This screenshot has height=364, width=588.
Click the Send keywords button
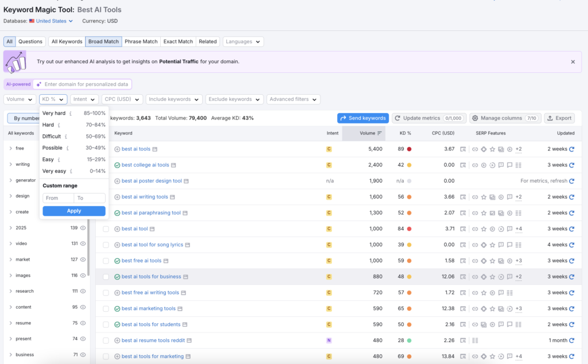point(363,118)
